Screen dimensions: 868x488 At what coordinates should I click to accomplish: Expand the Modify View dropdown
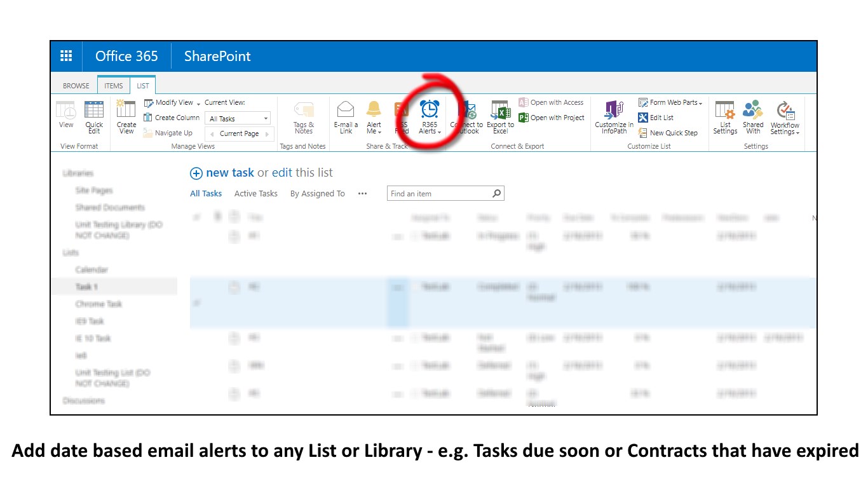click(x=198, y=103)
